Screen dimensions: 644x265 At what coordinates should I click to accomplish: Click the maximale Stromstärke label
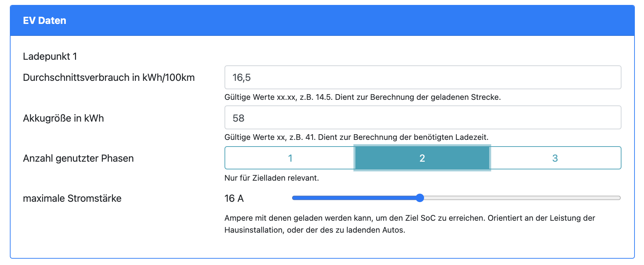click(72, 198)
